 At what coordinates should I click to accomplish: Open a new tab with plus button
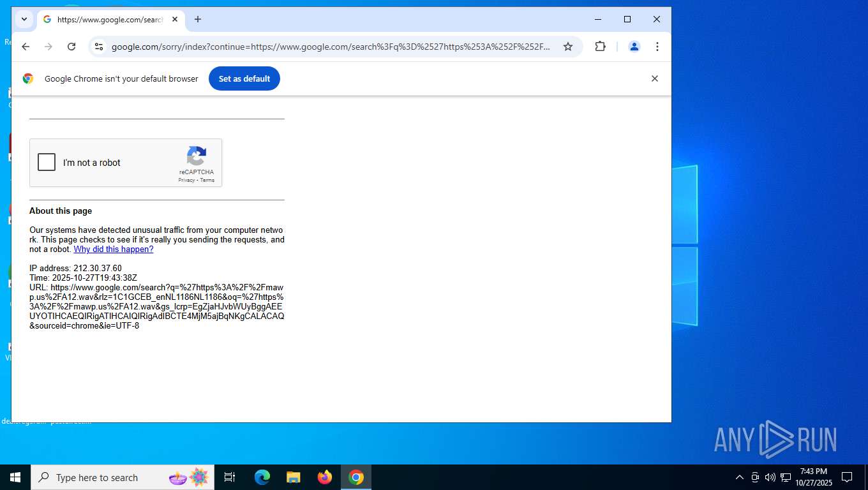click(198, 20)
